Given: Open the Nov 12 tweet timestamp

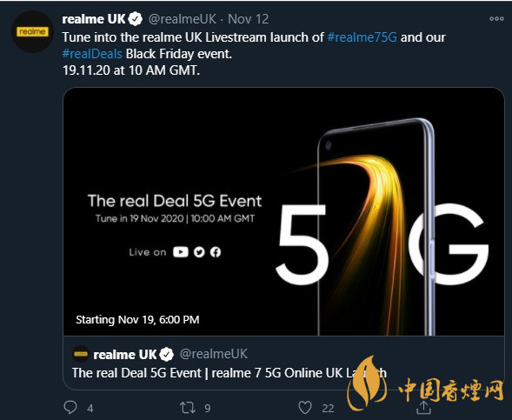Looking at the screenshot, I should tap(248, 19).
